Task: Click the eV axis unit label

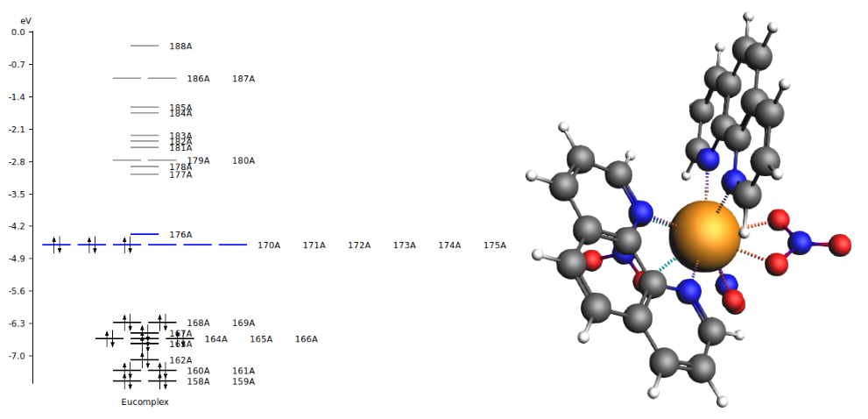Action: (25, 20)
